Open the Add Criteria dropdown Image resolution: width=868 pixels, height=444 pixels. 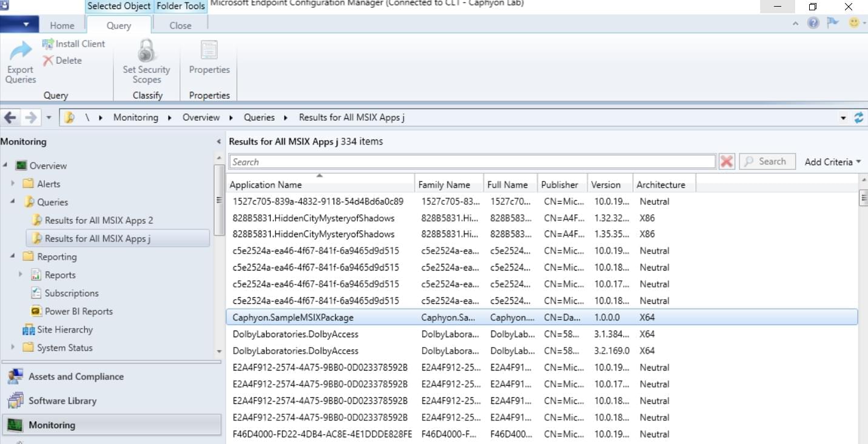click(x=832, y=161)
